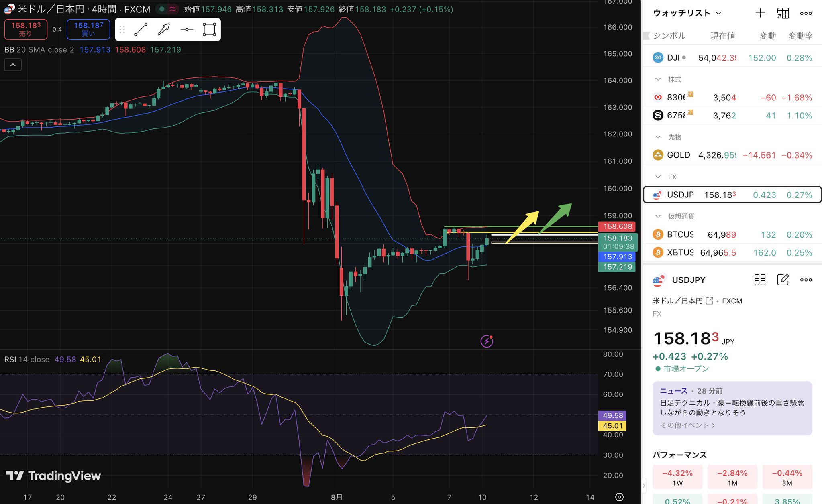The width and height of the screenshot is (822, 504).
Task: Open the watchlist name dropdown
Action: 687,13
